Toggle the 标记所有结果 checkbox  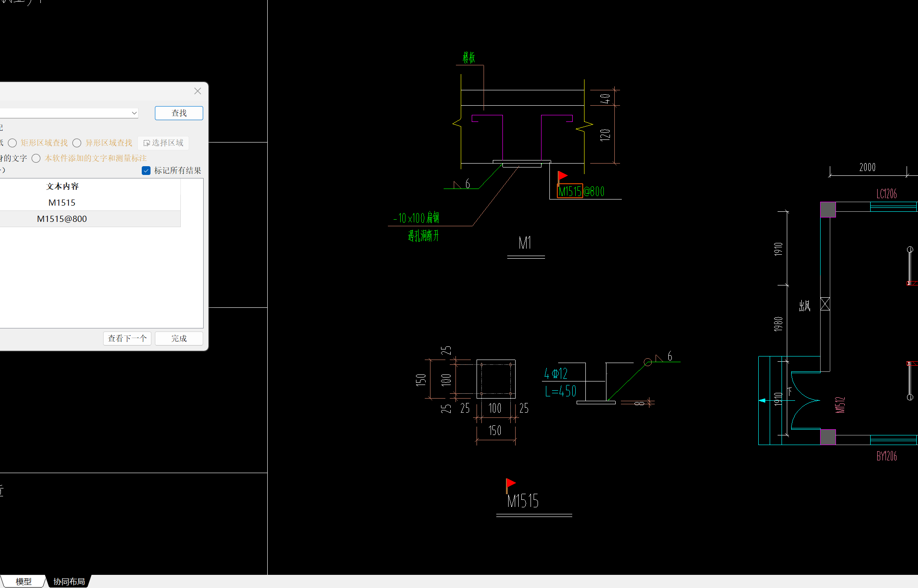click(x=146, y=171)
